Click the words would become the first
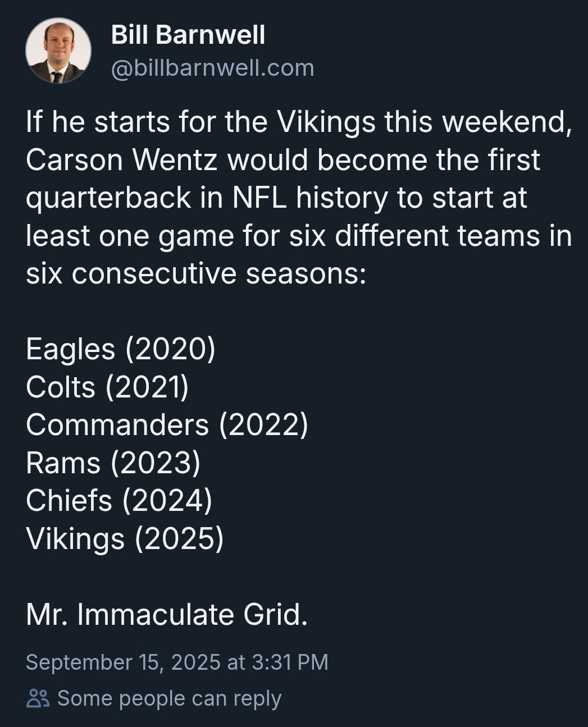Image resolution: width=588 pixels, height=727 pixels. point(384,160)
